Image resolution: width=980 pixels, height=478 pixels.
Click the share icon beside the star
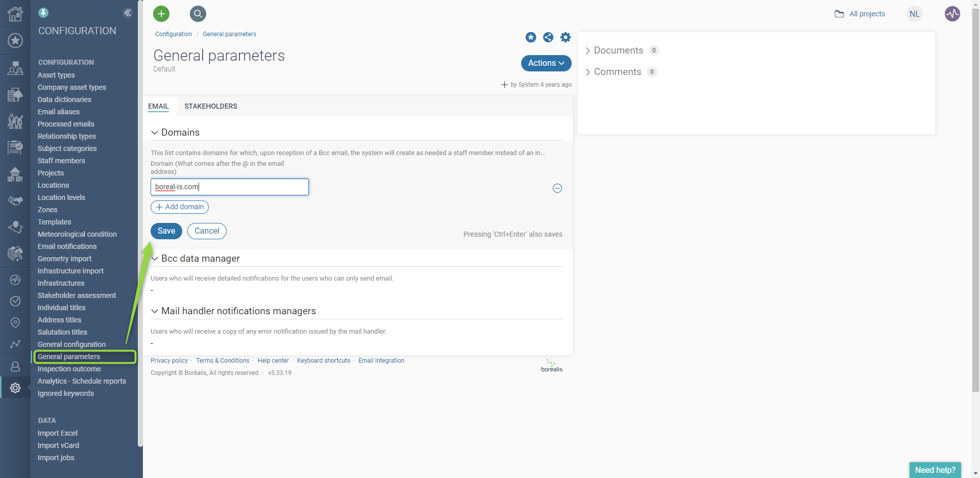click(548, 37)
